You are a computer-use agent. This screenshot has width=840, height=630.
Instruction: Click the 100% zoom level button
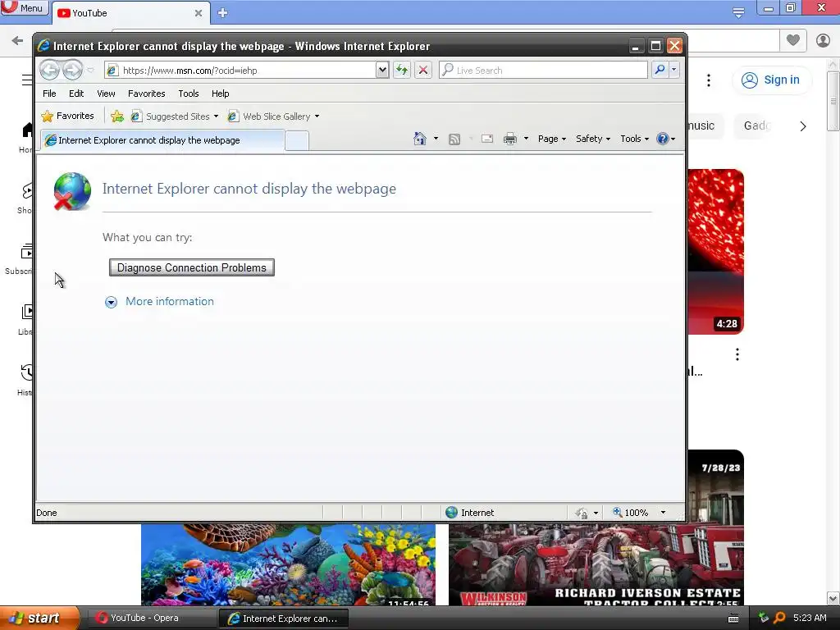click(631, 513)
